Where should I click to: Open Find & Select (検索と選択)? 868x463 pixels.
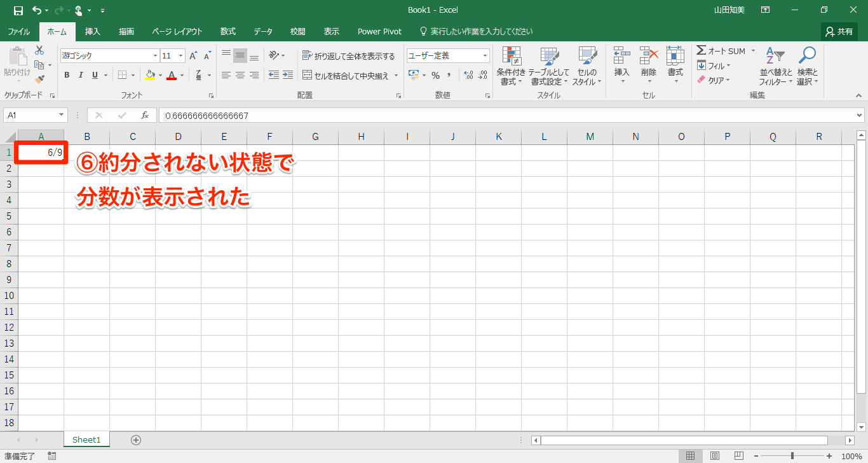[808, 66]
